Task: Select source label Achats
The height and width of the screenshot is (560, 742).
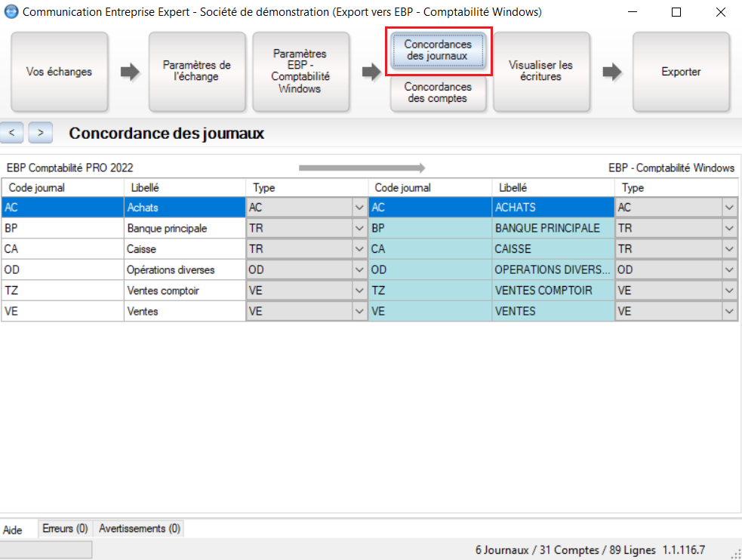Action: coord(184,208)
